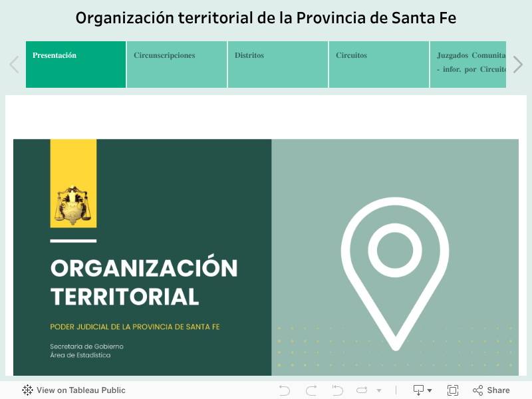Click the Revert icon in toolbar
The height and width of the screenshot is (399, 532).
click(x=338, y=390)
